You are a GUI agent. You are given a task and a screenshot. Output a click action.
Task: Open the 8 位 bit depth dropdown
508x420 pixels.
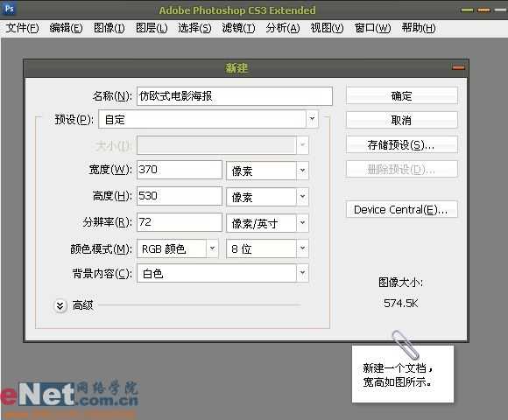(x=267, y=248)
